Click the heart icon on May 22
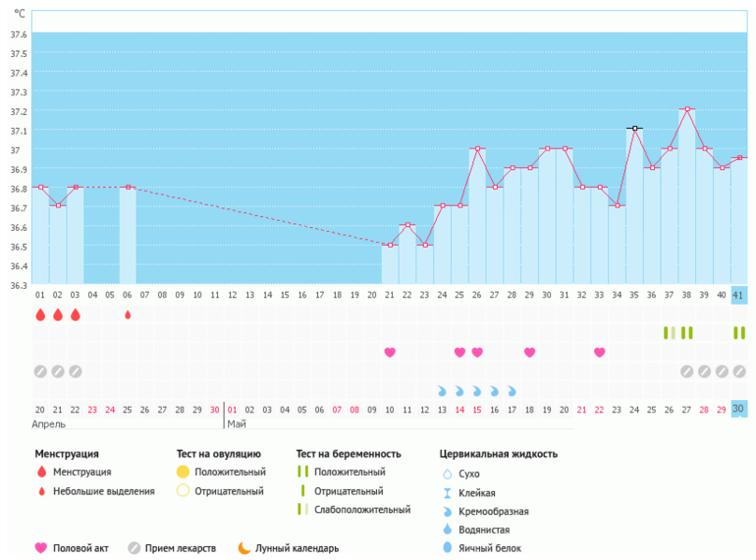This screenshot has width=756, height=560. pos(599,352)
